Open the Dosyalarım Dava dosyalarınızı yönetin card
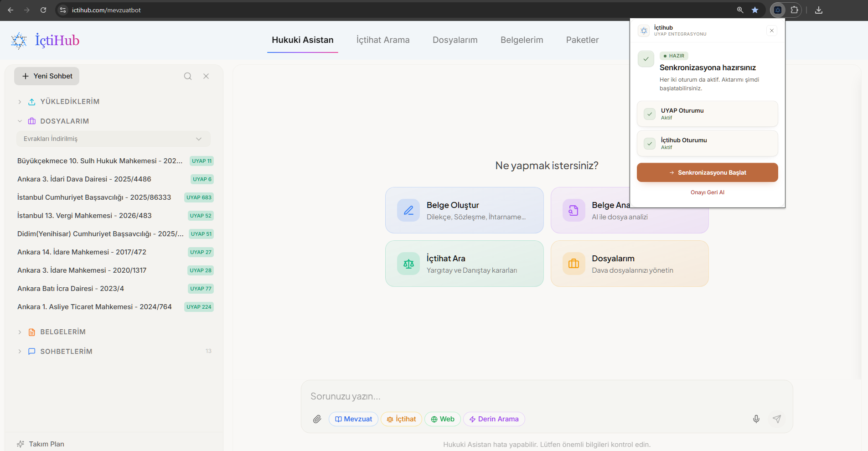The image size is (868, 451). [x=630, y=264]
